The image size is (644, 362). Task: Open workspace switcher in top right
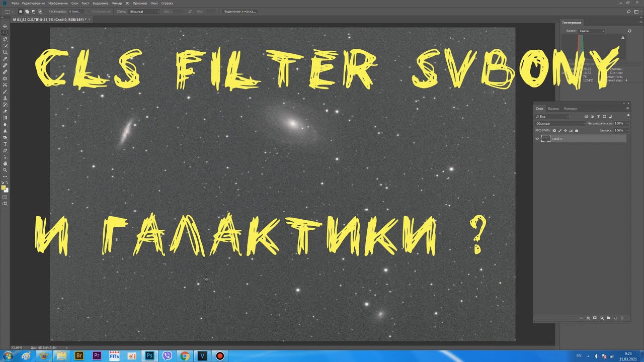pyautogui.click(x=637, y=11)
